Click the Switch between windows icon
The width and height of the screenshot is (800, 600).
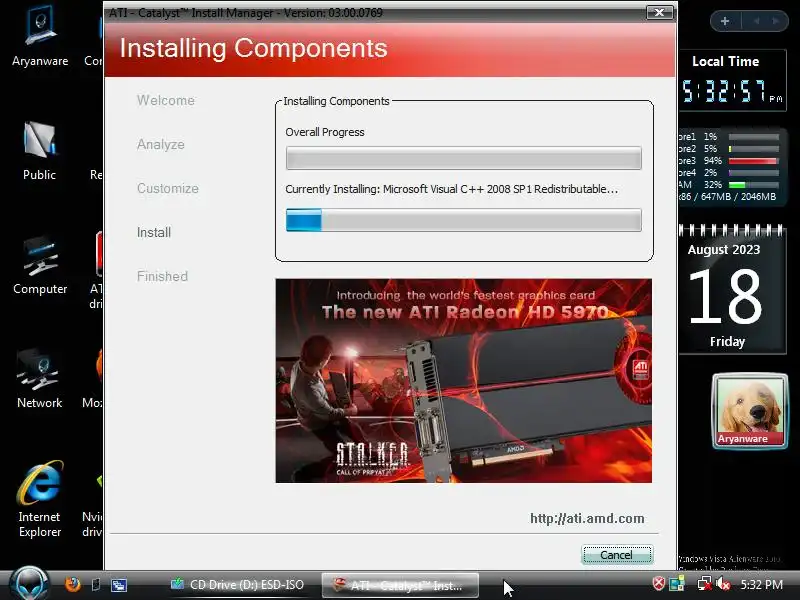click(119, 585)
